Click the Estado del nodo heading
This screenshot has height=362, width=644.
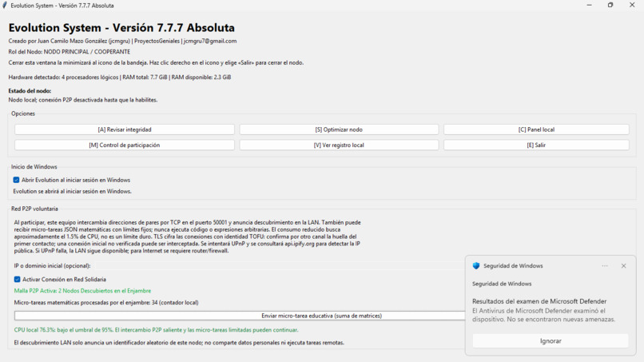30,91
